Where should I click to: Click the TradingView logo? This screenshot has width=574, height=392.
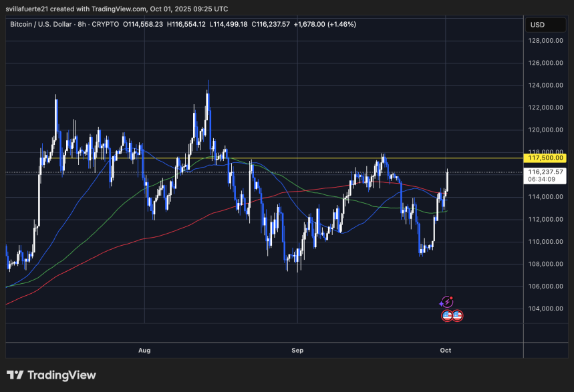pyautogui.click(x=50, y=375)
